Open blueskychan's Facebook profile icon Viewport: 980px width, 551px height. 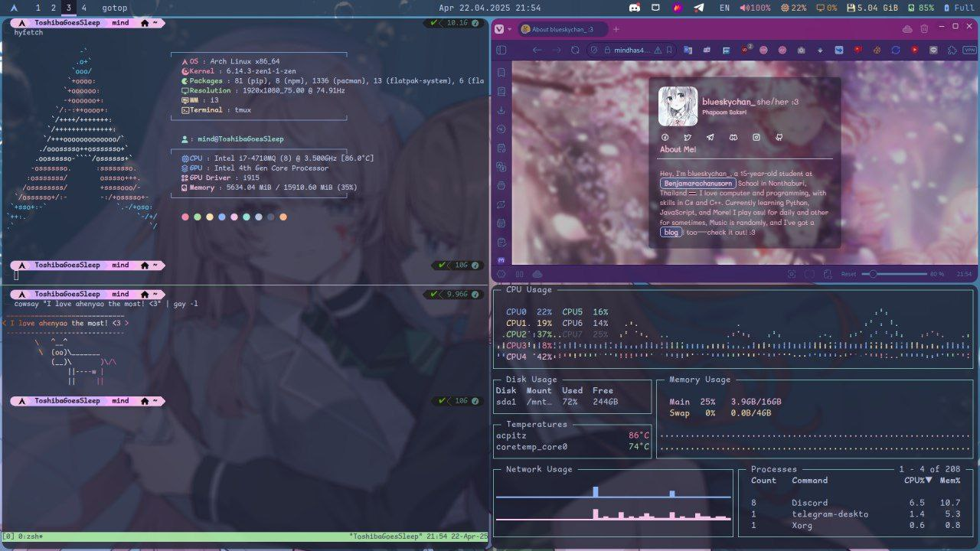[665, 137]
